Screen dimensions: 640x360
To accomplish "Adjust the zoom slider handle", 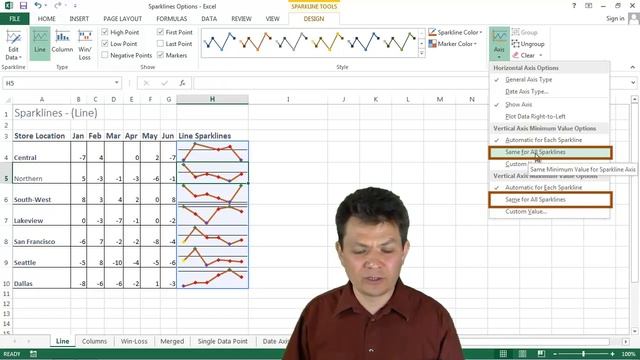I will 584,354.
